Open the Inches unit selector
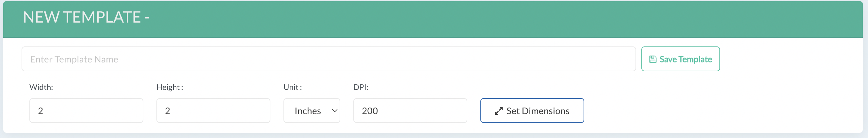Viewport: 868px width, 138px height. pos(311,111)
